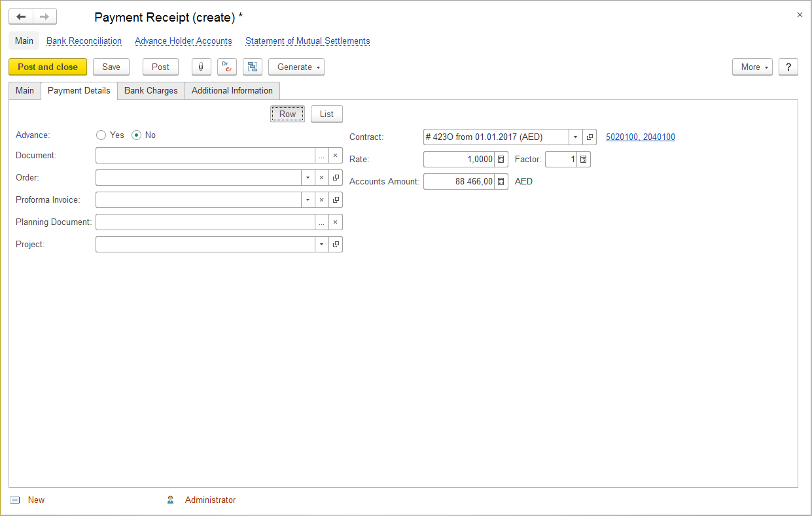
Task: Select No for Advance
Action: [x=137, y=135]
